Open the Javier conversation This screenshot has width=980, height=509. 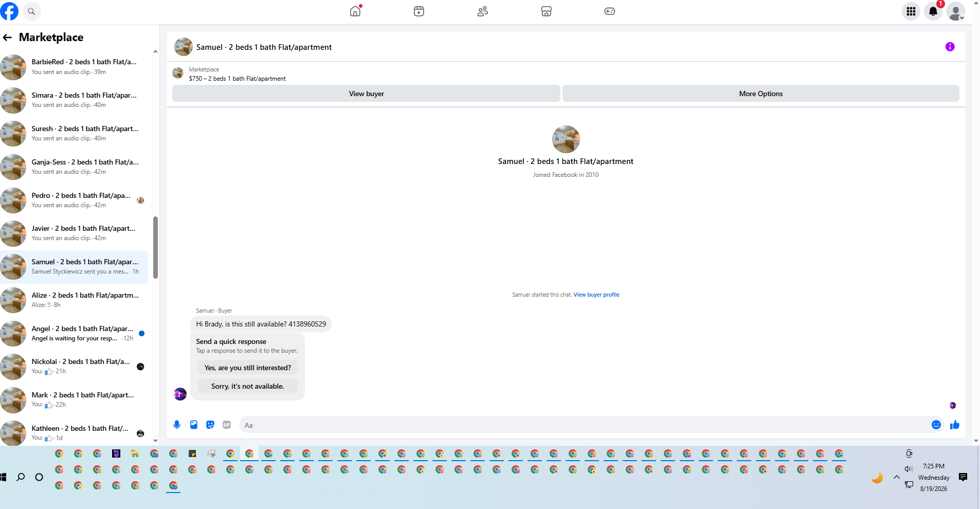tap(74, 233)
